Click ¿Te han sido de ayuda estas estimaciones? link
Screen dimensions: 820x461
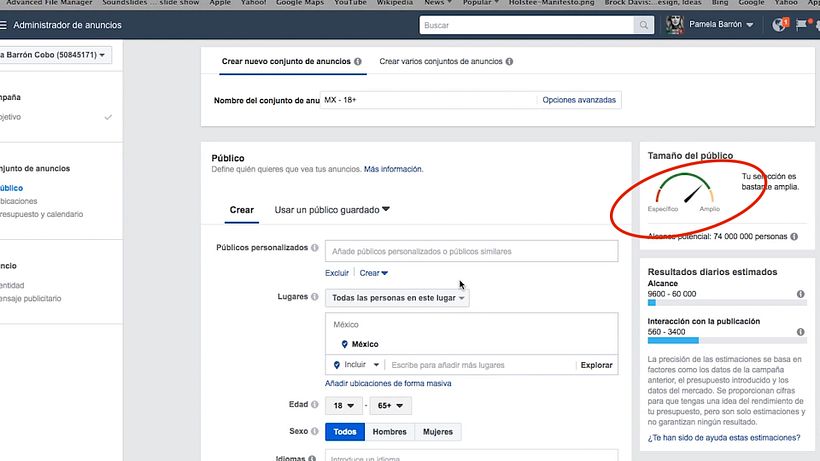tap(724, 437)
